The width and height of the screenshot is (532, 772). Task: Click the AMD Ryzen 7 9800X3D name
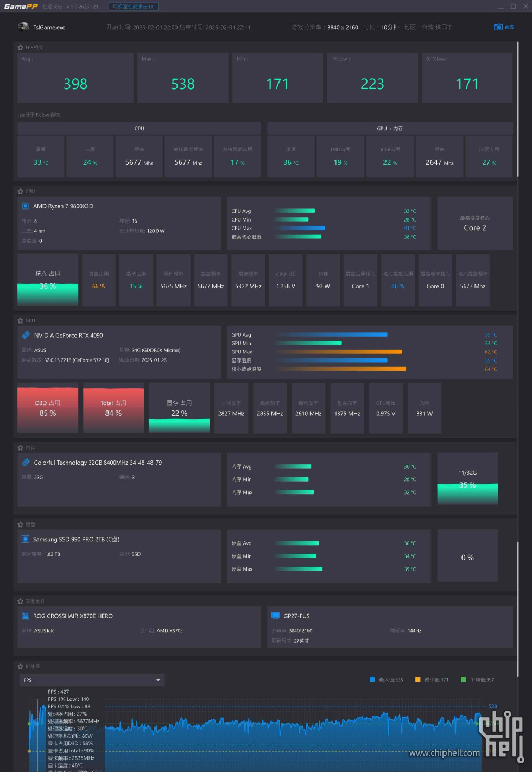coord(63,206)
